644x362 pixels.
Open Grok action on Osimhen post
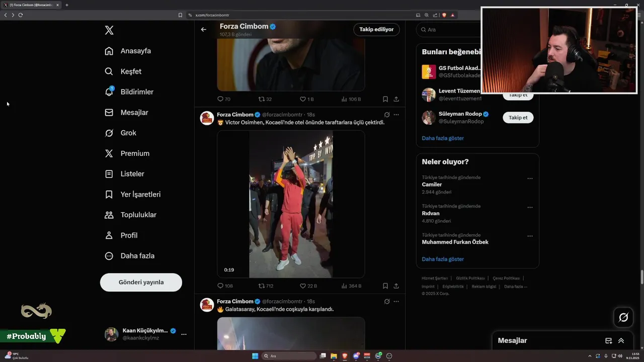[386, 115]
